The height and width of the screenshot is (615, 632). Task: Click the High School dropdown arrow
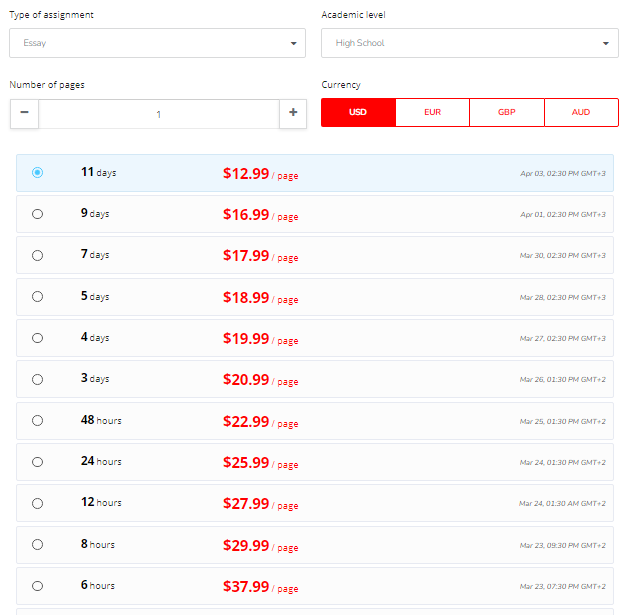click(605, 44)
